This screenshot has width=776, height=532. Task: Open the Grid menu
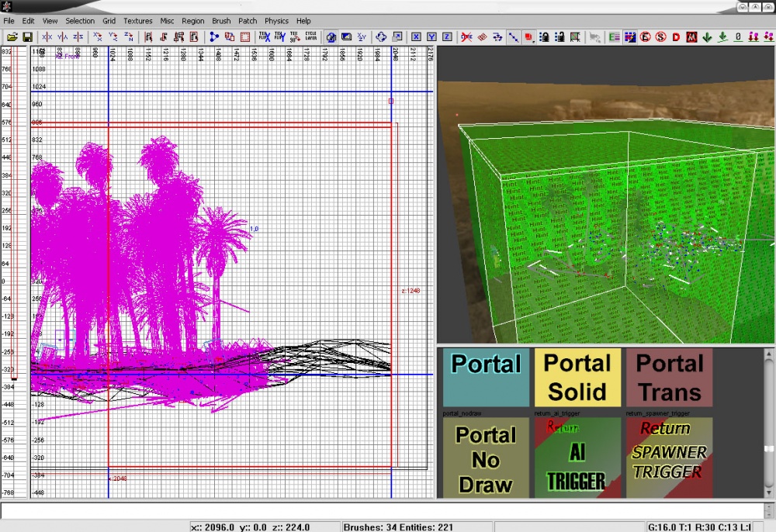click(109, 21)
